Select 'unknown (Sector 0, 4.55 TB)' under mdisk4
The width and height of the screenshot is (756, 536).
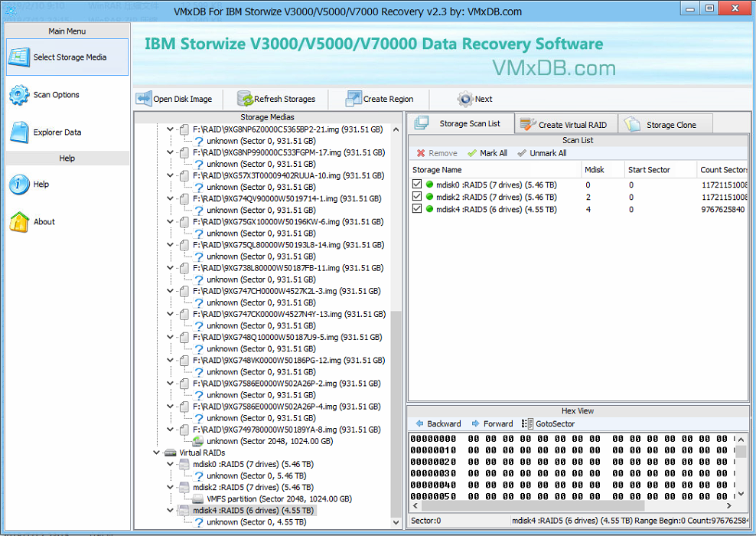[256, 522]
